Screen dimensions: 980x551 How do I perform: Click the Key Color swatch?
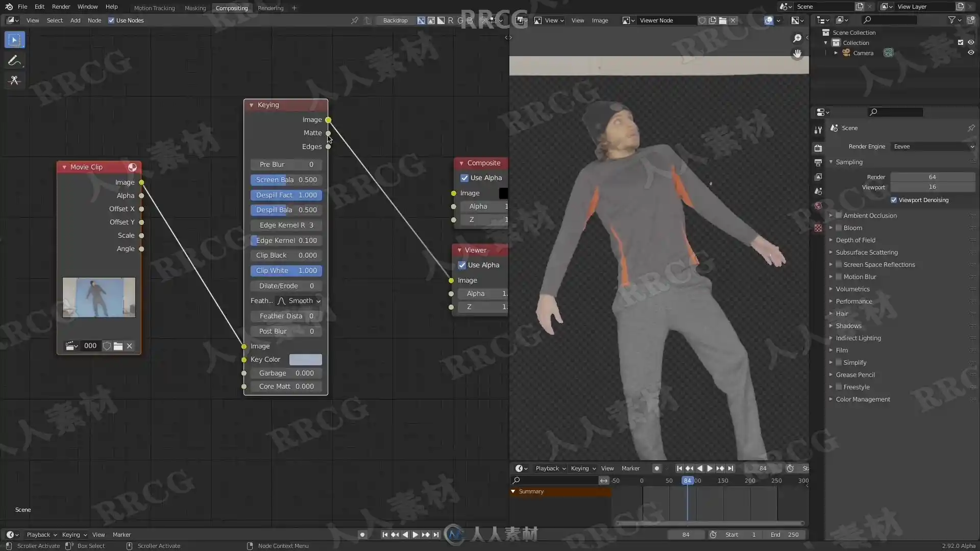[305, 360]
